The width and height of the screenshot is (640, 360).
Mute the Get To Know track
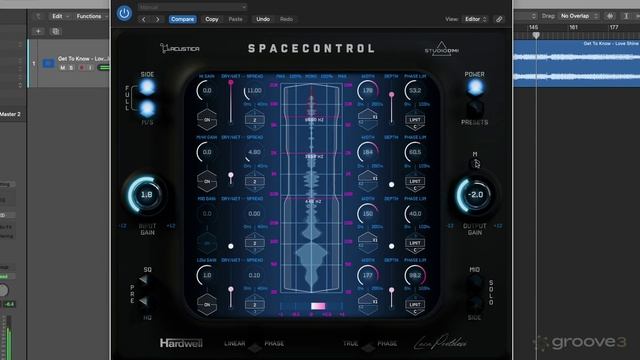62,68
